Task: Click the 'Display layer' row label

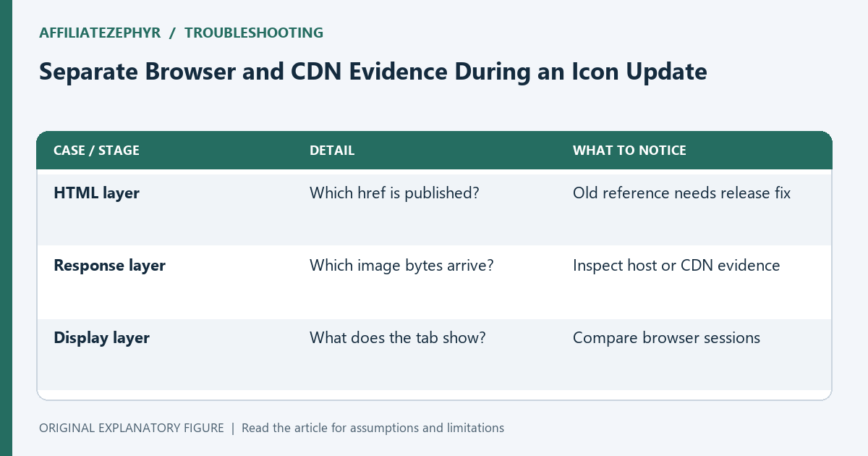Action: pyautogui.click(x=102, y=338)
